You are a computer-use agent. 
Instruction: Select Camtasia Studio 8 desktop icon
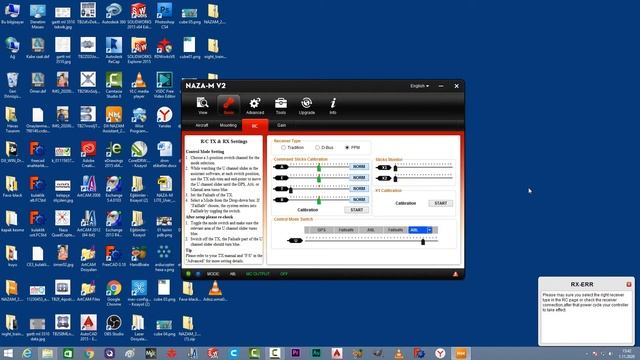pos(113,85)
